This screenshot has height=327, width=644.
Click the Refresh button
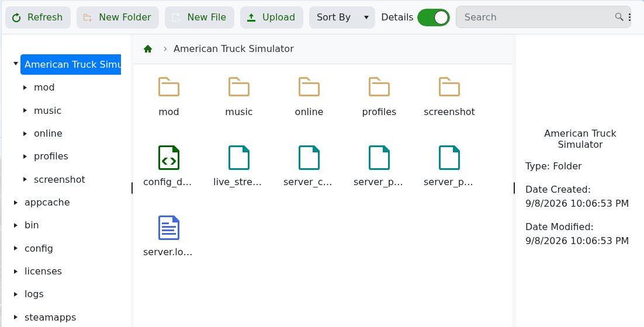coord(38,18)
